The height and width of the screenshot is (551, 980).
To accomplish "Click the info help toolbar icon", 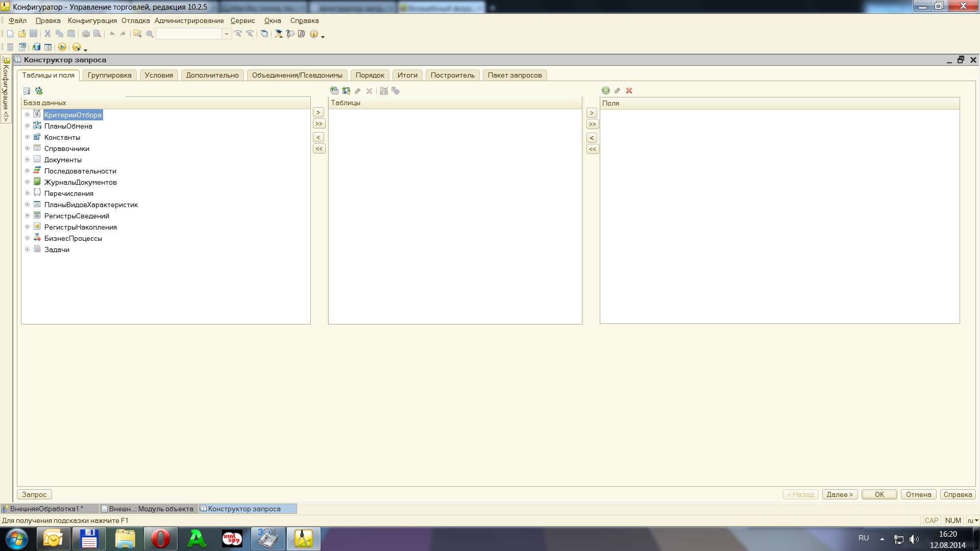I will pos(314,34).
